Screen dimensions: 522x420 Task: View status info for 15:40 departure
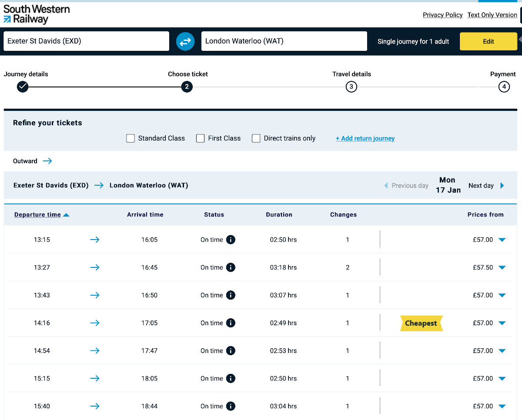coord(231,406)
